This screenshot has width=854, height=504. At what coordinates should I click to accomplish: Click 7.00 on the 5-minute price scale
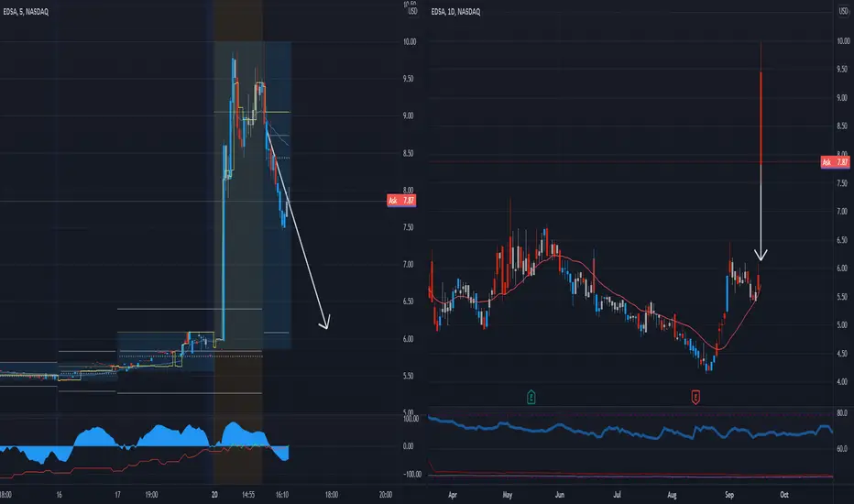coord(408,264)
